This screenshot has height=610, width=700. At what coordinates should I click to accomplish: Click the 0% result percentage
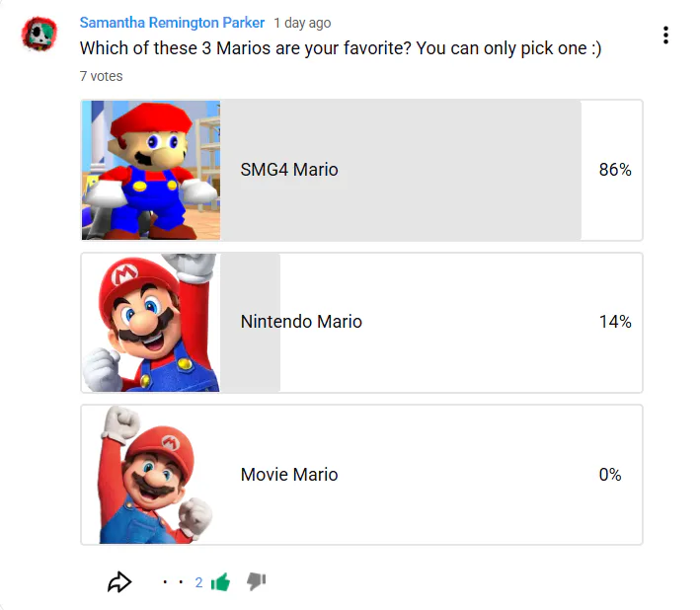(x=610, y=475)
